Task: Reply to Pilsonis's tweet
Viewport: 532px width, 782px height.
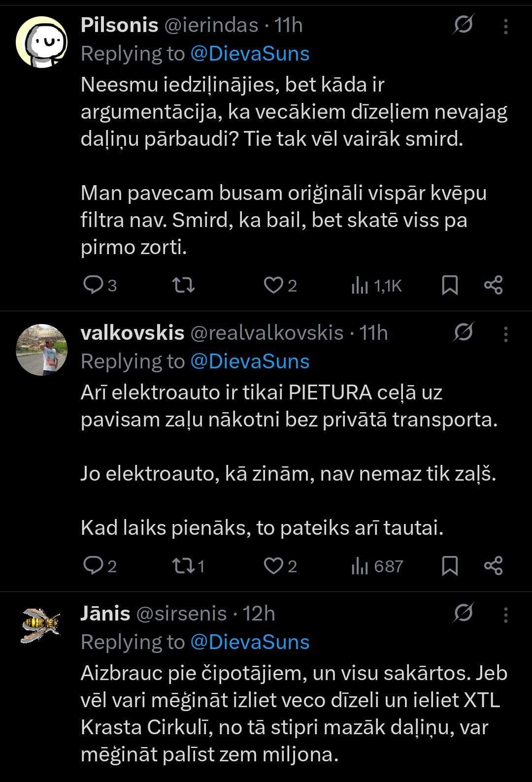Action: point(92,285)
